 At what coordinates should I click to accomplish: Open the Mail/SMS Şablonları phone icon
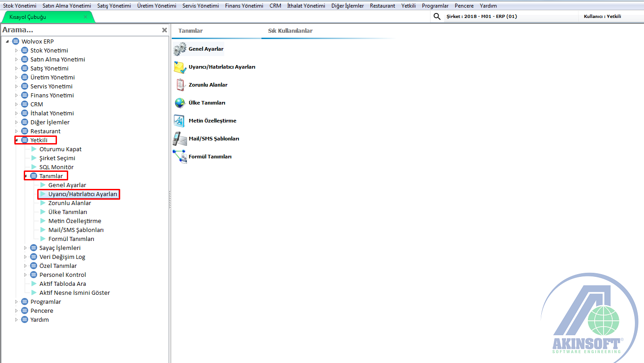180,139
